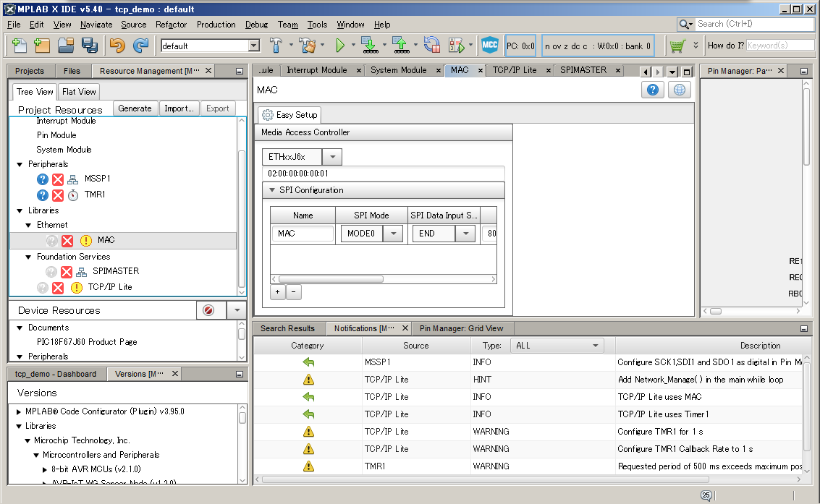Click the horizontal scrollbar in SPI Configuration table
This screenshot has height=504, width=820.
pyautogui.click(x=331, y=279)
